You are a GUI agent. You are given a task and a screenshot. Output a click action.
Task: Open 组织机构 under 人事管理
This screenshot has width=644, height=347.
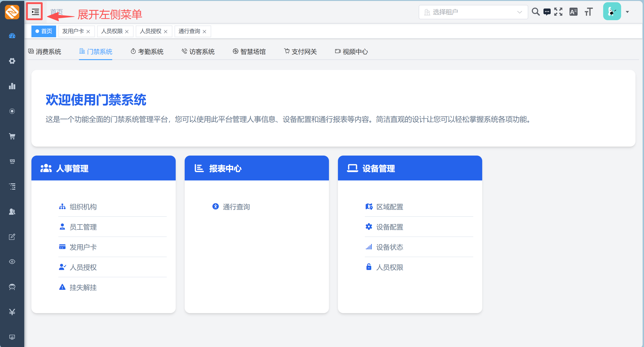[83, 207]
